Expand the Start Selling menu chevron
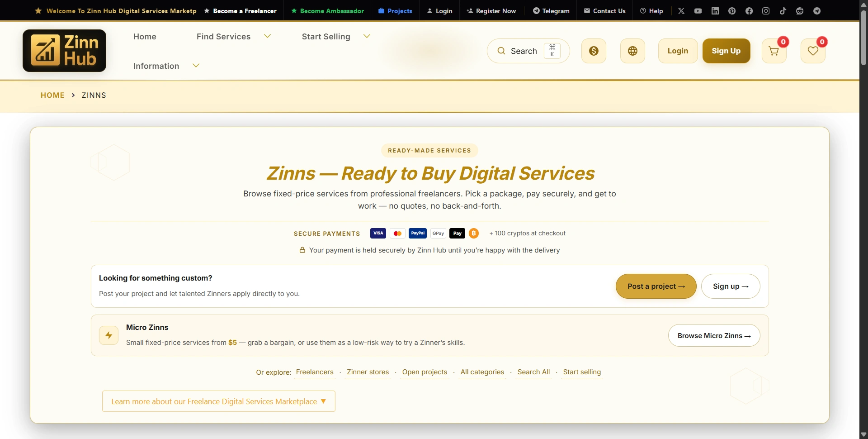The height and width of the screenshot is (439, 868). [367, 36]
